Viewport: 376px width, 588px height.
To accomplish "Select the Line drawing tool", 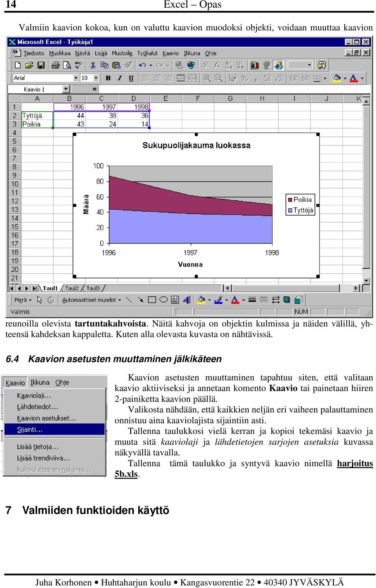I will tap(129, 300).
